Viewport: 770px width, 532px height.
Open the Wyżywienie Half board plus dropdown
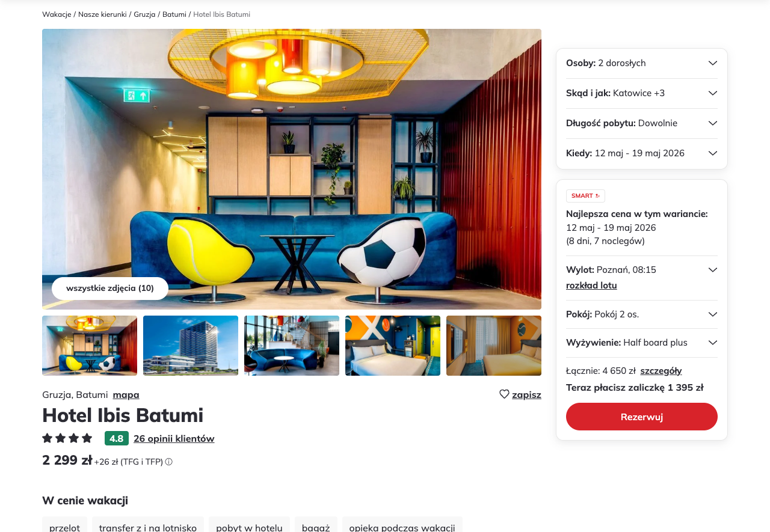click(x=642, y=343)
